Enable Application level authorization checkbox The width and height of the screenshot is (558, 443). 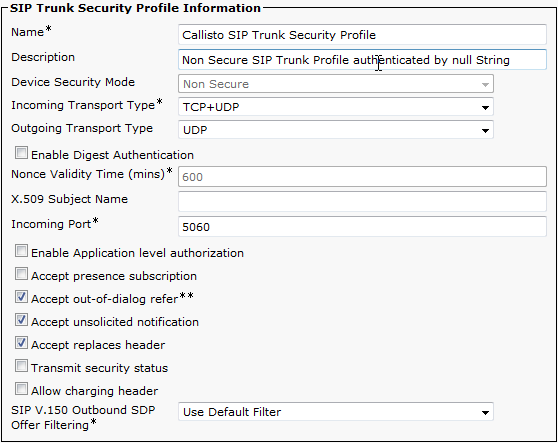[x=21, y=251]
